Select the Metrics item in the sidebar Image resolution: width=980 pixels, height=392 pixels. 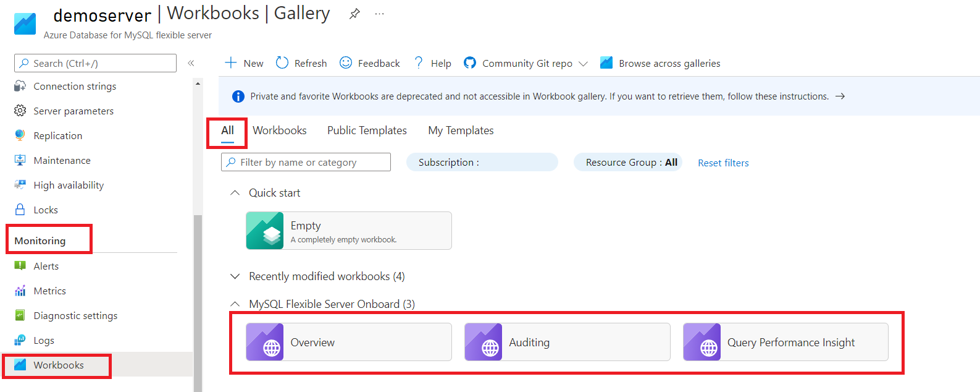click(x=49, y=291)
